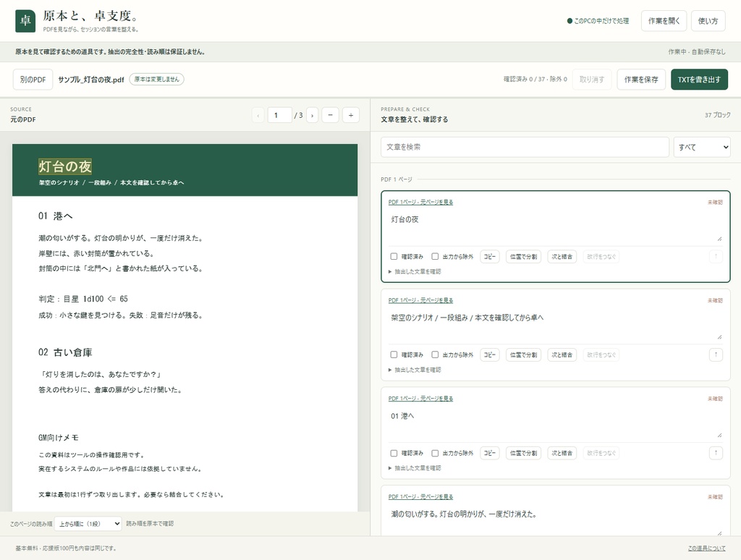The width and height of the screenshot is (741, 560).
Task: Click the 灯台の夜 block text area
Action: [x=555, y=228]
